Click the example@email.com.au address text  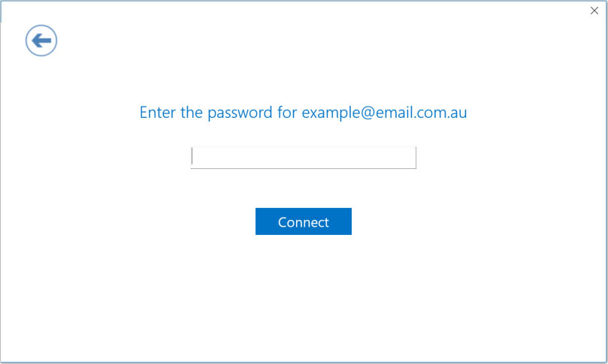point(384,113)
